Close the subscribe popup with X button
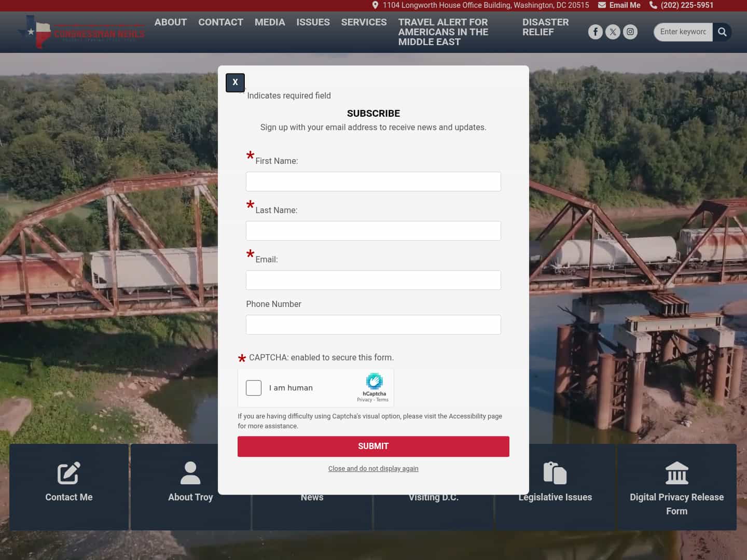The image size is (747, 560). tap(235, 82)
